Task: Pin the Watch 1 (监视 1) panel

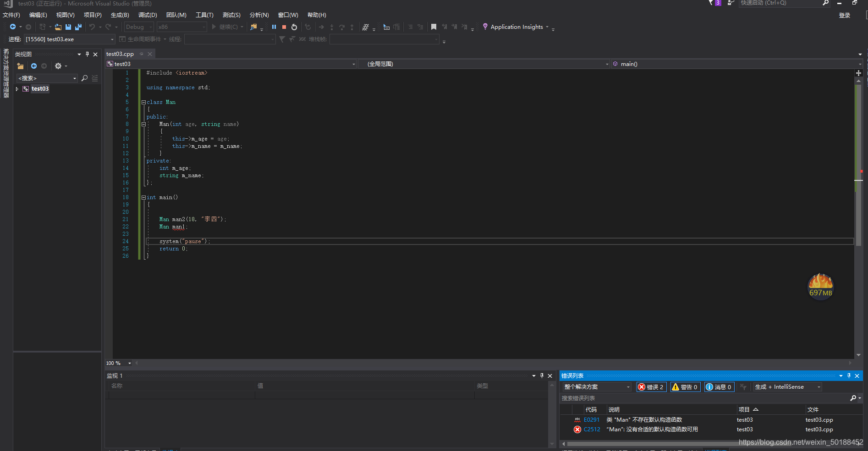Action: click(x=542, y=375)
